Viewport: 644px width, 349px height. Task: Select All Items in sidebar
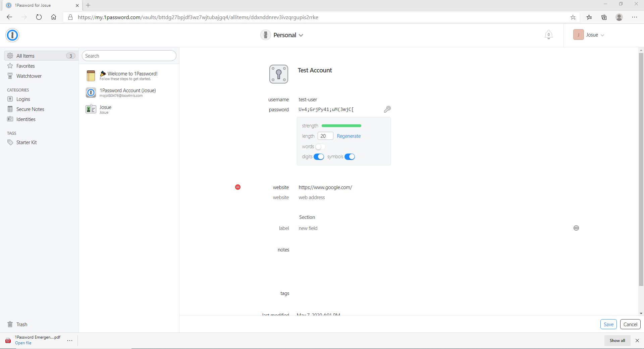coord(41,56)
